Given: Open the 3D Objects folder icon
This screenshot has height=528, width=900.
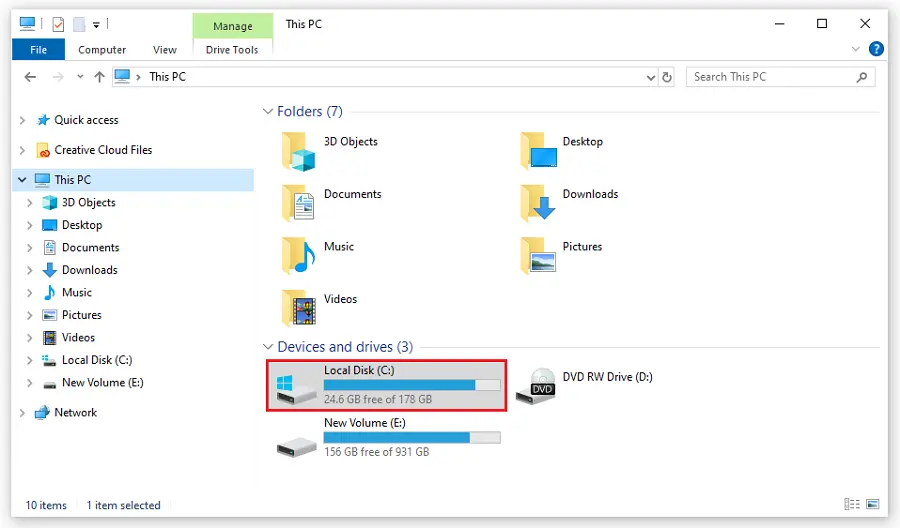Looking at the screenshot, I should coord(299,150).
